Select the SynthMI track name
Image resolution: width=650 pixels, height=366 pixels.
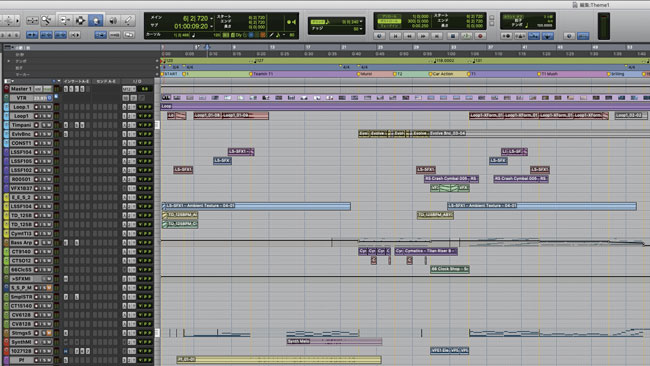point(21,342)
